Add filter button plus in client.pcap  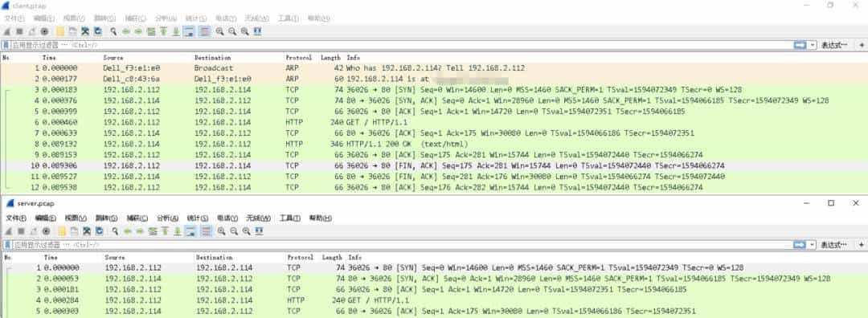pos(862,45)
